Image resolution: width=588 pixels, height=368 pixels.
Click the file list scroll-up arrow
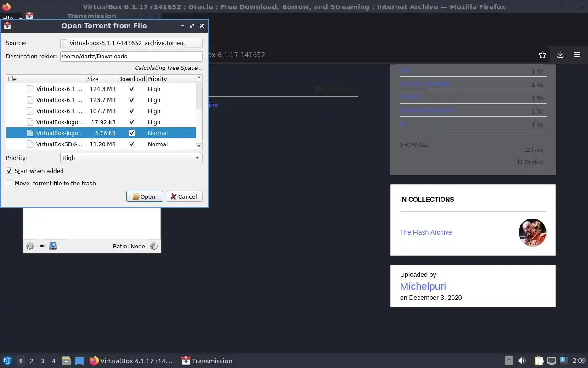pos(199,77)
